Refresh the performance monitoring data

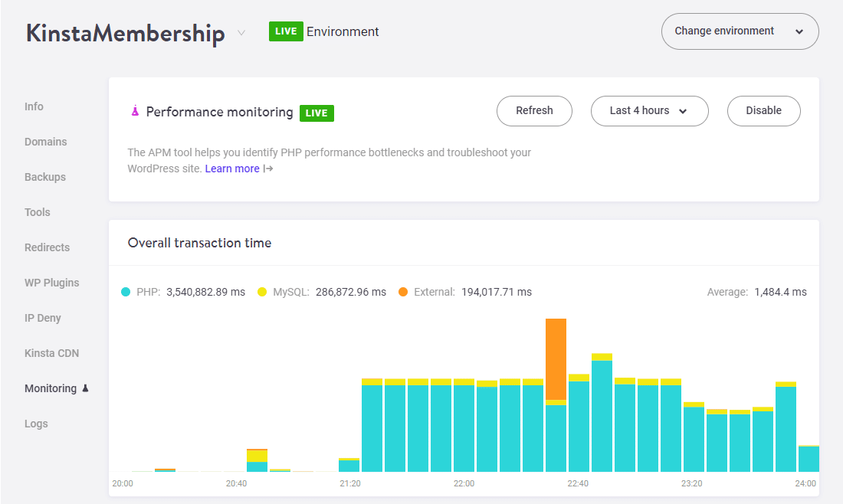534,111
